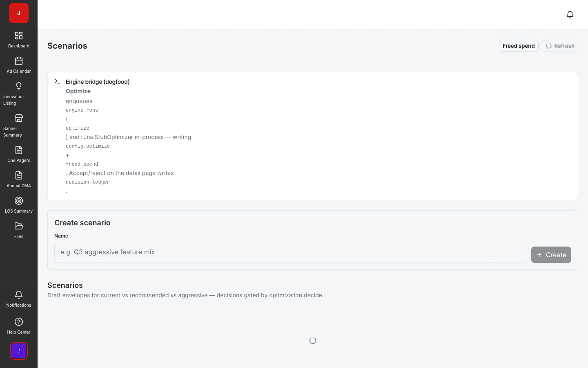
Task: Click the Scenarios page title
Action: pos(67,46)
